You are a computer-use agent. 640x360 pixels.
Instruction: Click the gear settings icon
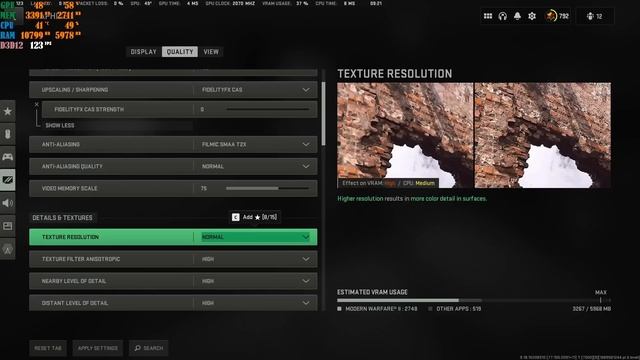click(532, 16)
